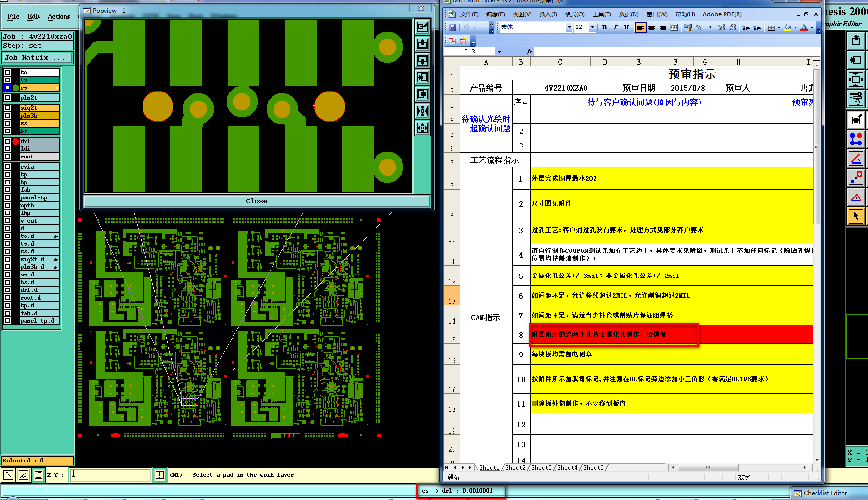Viewport: 868px width, 500px height.
Task: Open the font size dropdown
Action: click(x=592, y=27)
